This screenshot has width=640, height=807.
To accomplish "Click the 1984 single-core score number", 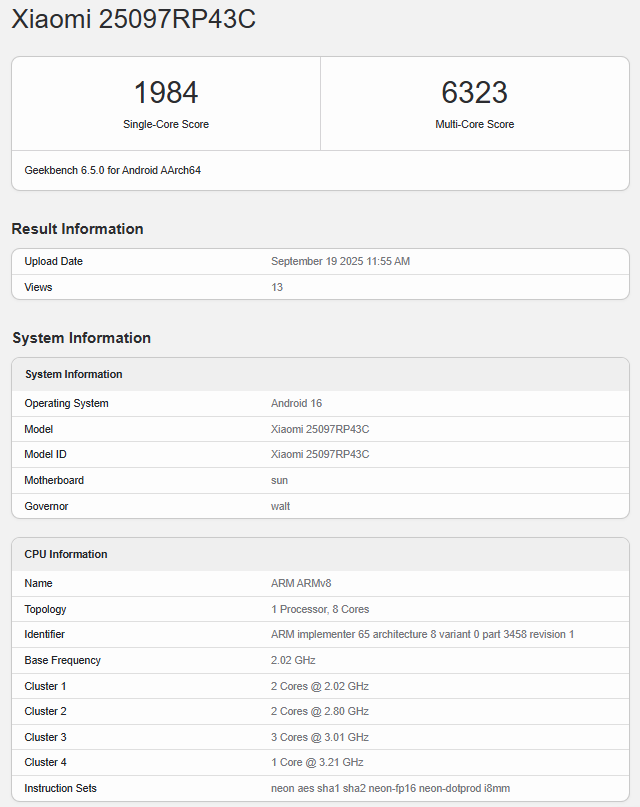I will point(166,92).
